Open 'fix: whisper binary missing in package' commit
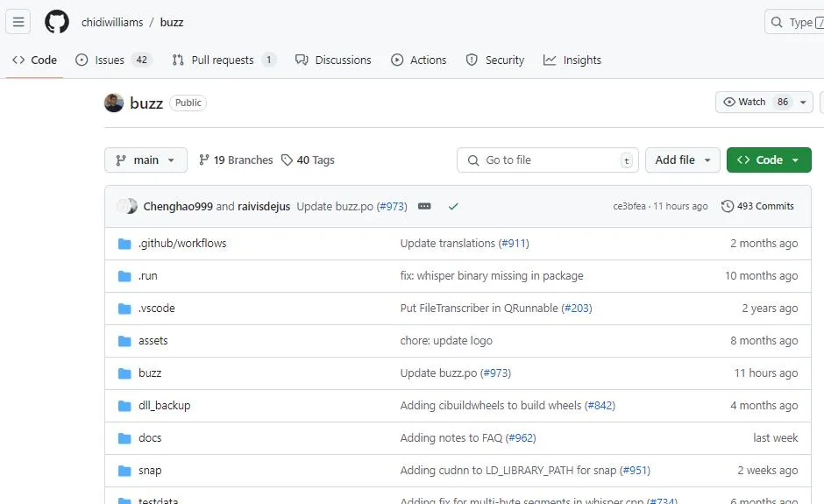This screenshot has width=824, height=504. [x=492, y=276]
